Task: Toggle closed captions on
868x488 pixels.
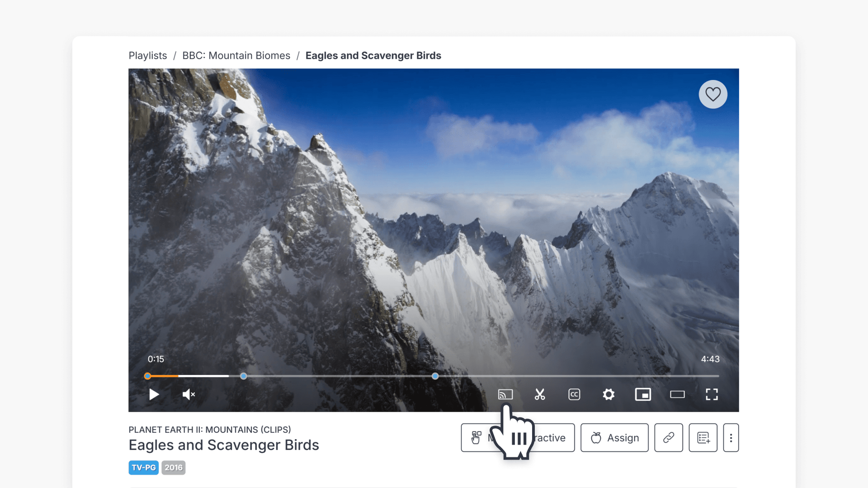Action: click(x=574, y=394)
